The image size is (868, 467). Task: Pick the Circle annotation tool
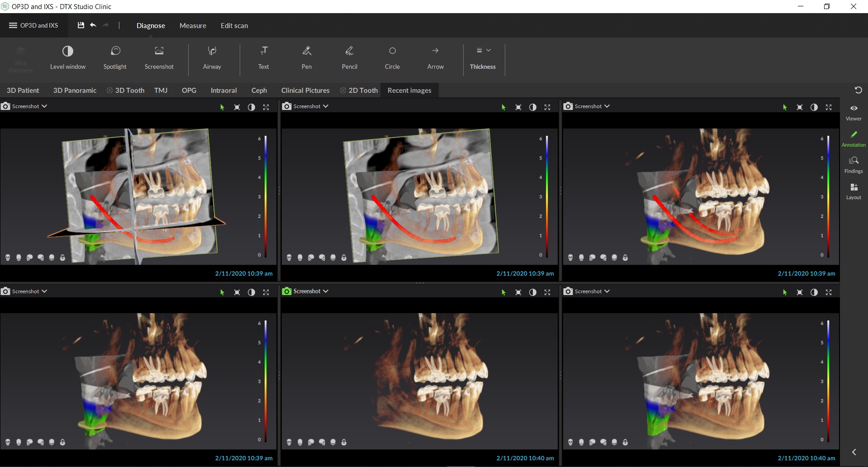(x=392, y=58)
